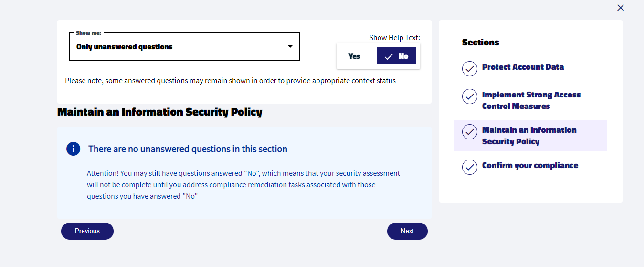Screen dimensions: 644x267
Task: Click the checkmark circle next to Implement Strong Access
Action: click(x=470, y=96)
